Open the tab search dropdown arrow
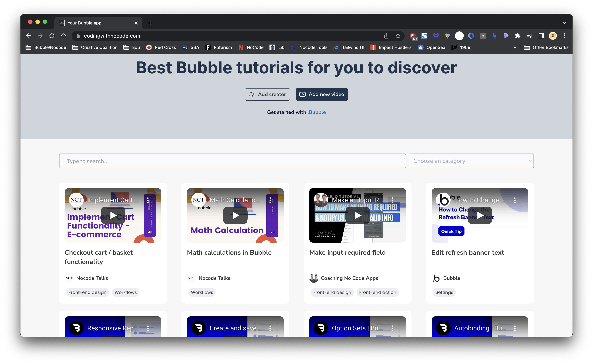 [x=564, y=23]
